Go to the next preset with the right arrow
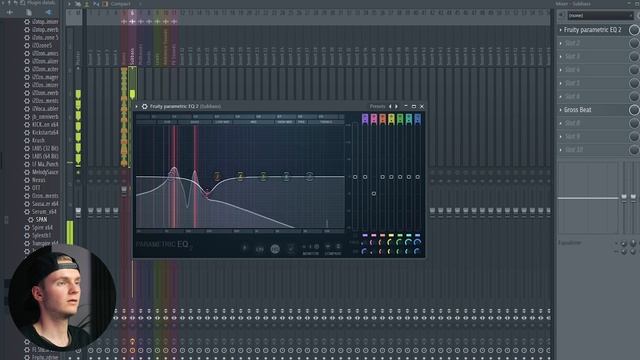This screenshot has width=640, height=360. (396, 107)
